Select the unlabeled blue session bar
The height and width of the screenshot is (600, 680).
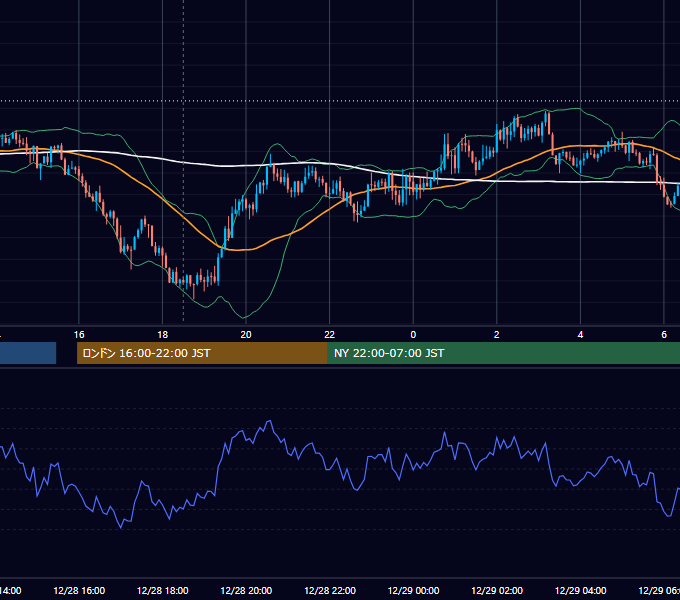[28, 353]
